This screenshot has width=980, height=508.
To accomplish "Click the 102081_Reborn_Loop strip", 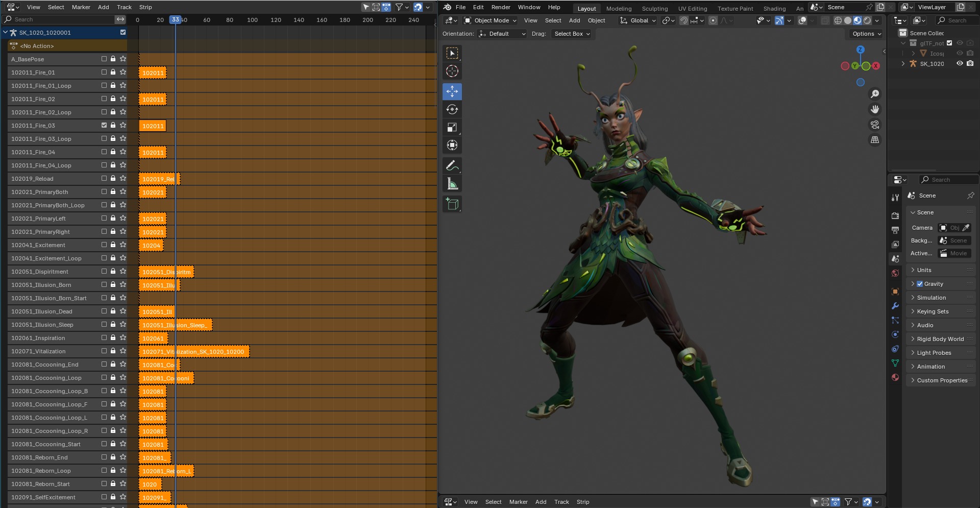I will 166,471.
